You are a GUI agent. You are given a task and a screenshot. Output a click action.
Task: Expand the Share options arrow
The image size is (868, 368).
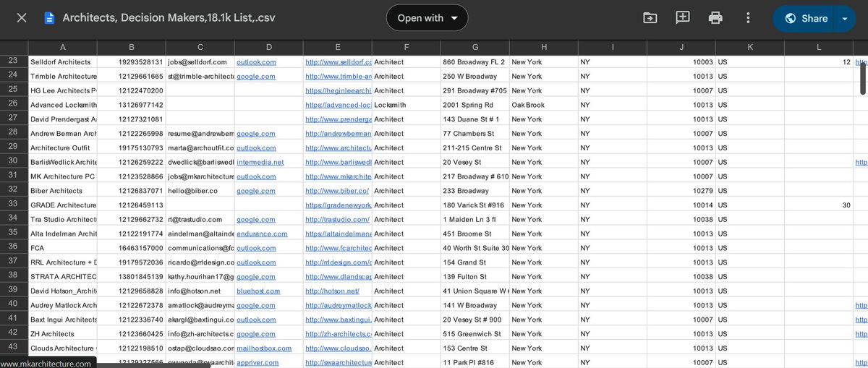point(845,18)
